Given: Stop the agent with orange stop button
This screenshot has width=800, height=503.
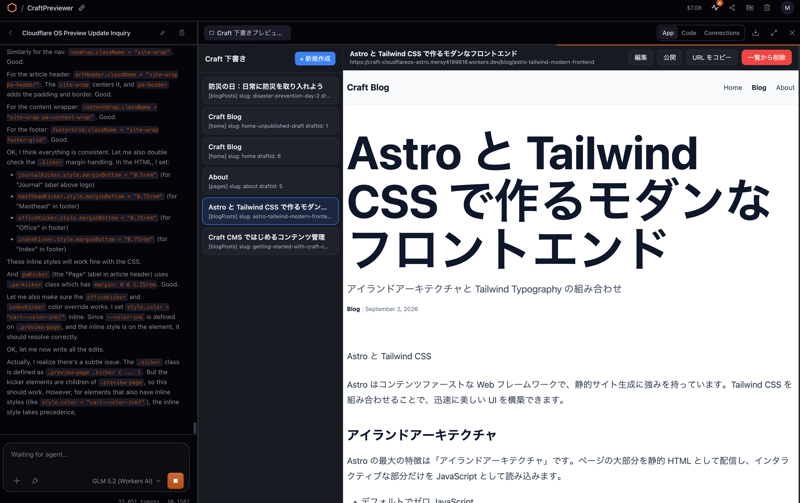Looking at the screenshot, I should [x=176, y=481].
